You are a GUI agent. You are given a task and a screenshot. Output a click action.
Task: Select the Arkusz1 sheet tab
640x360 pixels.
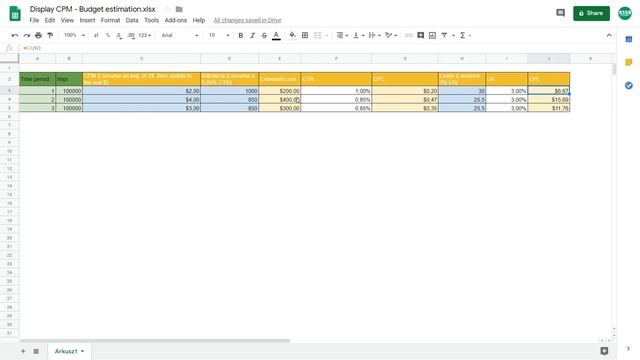[x=66, y=351]
